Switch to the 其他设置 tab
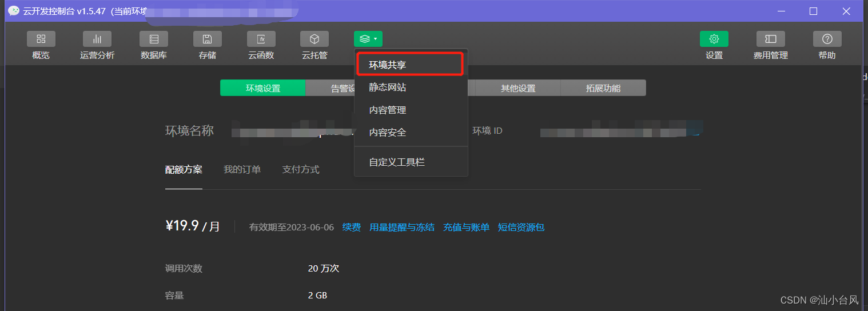 click(518, 88)
